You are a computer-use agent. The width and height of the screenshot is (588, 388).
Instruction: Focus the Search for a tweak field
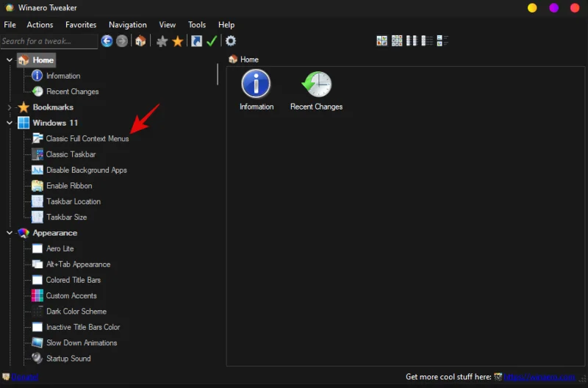49,41
